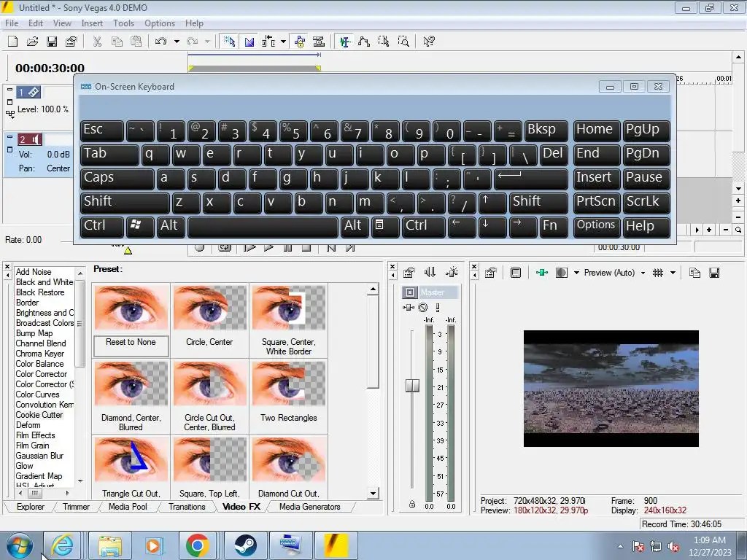Viewport: 747px width, 560px height.
Task: Switch to the Media Pool tab
Action: pos(128,507)
